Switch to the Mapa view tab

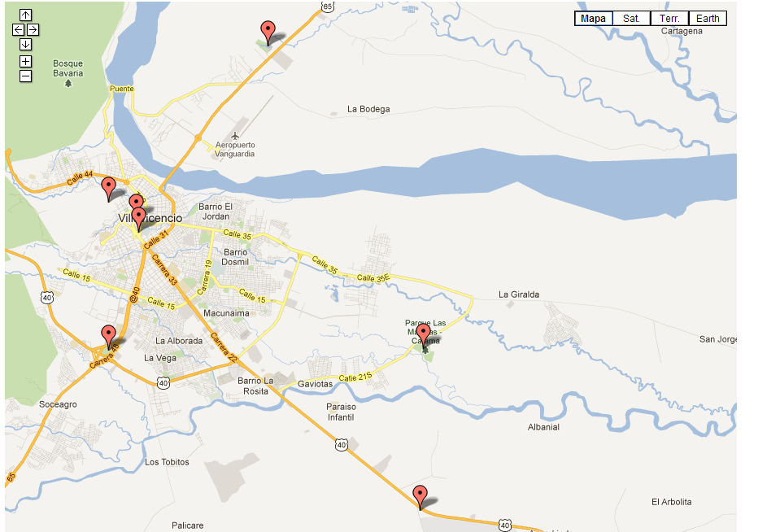(x=594, y=19)
